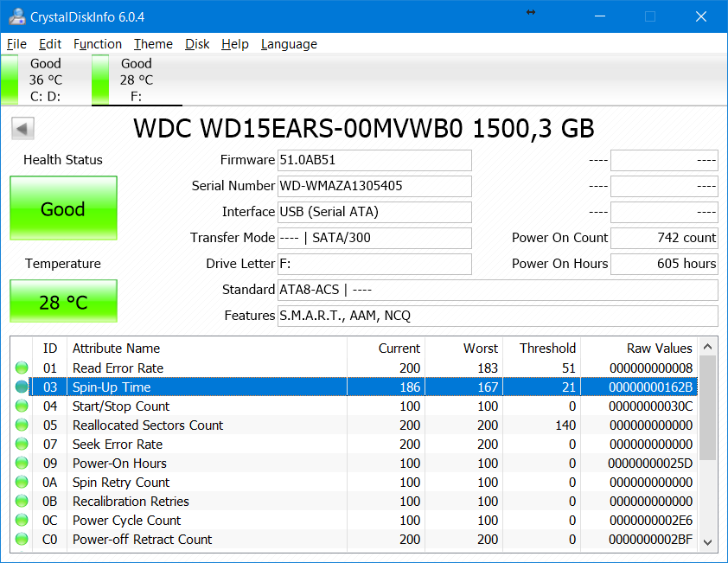This screenshot has height=563, width=728.
Task: Click the Current column header
Action: 386,349
